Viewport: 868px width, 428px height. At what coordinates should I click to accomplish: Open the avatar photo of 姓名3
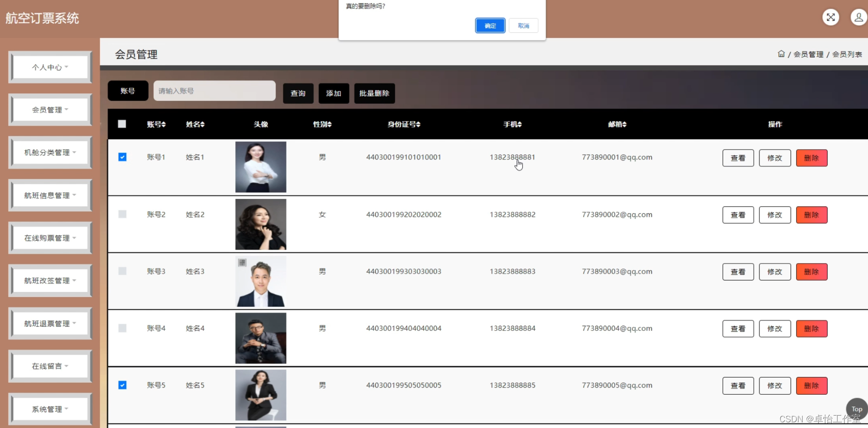pos(261,281)
